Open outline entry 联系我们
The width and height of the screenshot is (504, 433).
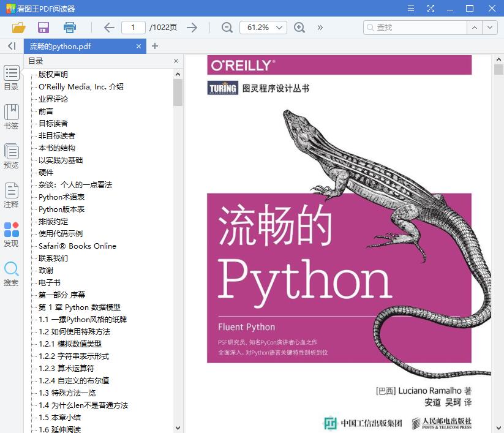[53, 258]
